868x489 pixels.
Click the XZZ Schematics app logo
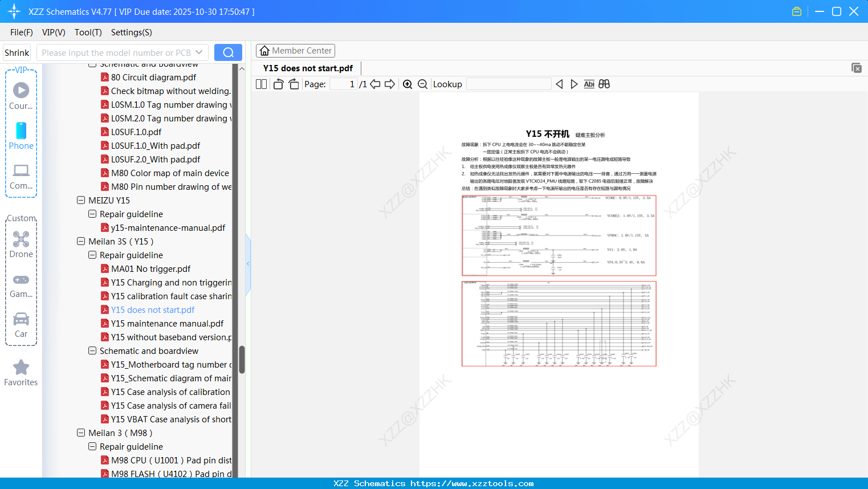(14, 11)
